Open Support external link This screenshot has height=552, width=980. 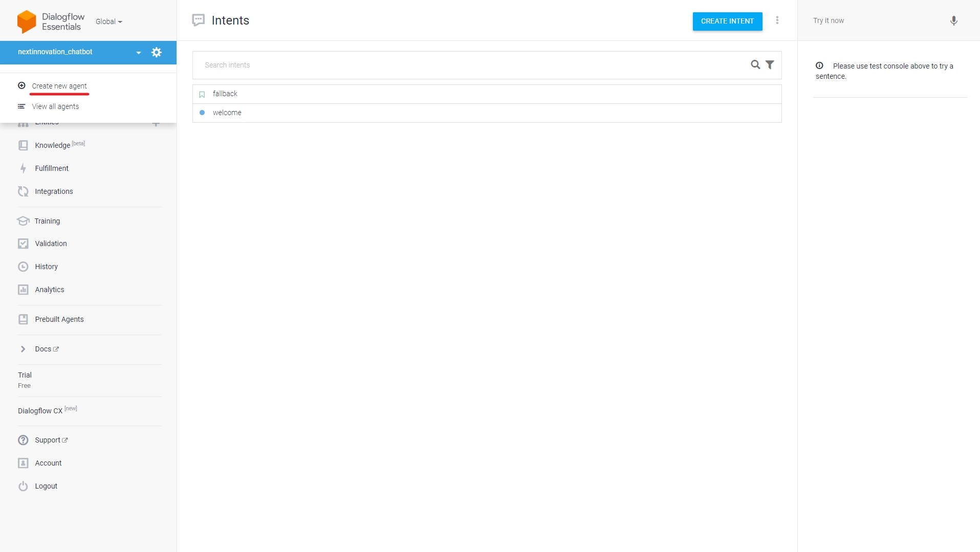(51, 440)
